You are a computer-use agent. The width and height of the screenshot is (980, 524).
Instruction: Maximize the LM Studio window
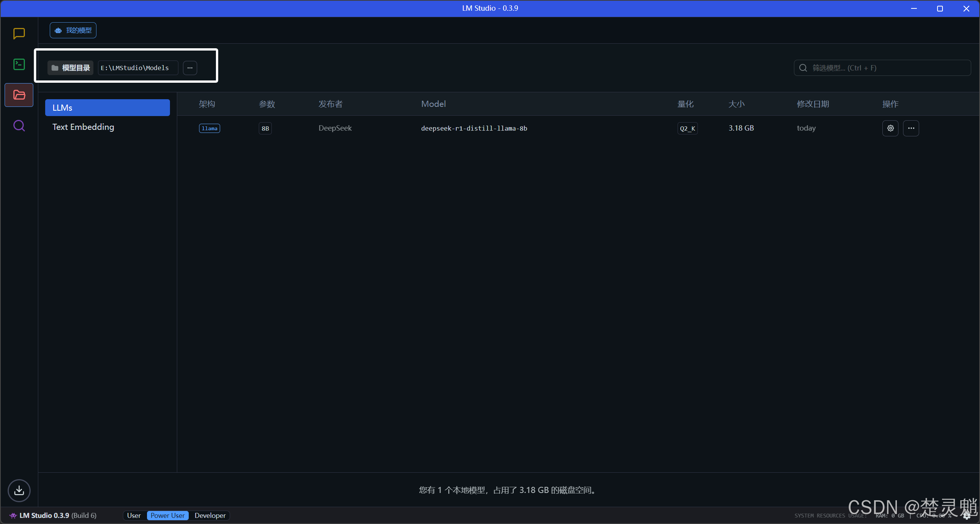[x=940, y=8]
